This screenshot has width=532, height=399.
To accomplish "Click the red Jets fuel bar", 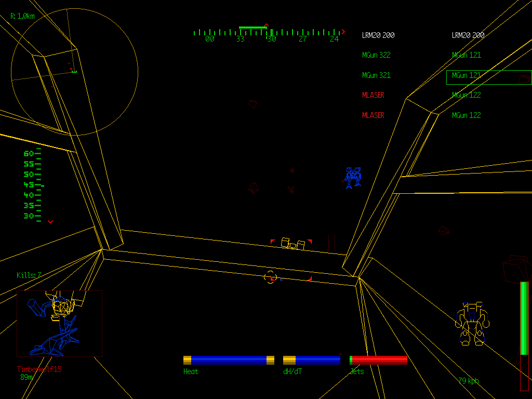I will (x=379, y=360).
